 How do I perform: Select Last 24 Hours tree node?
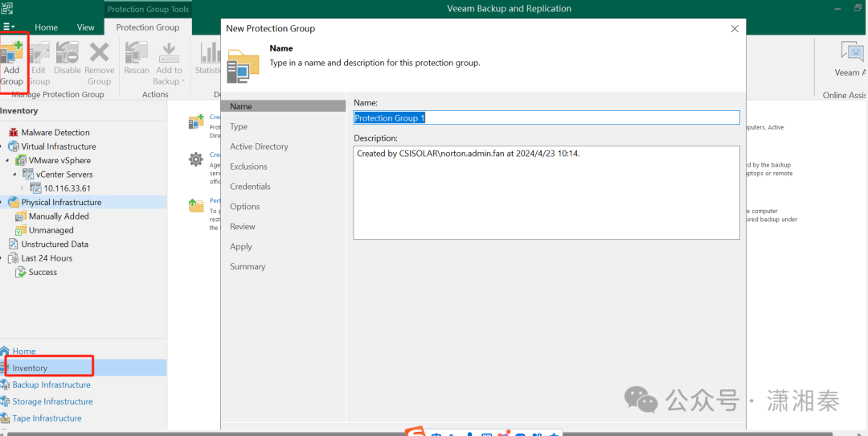click(47, 258)
